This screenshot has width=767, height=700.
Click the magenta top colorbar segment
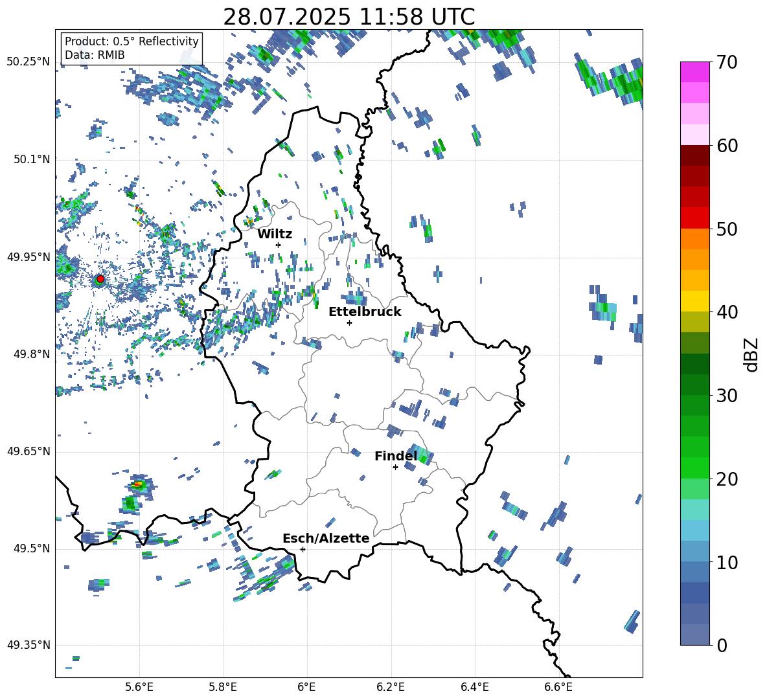tap(694, 72)
